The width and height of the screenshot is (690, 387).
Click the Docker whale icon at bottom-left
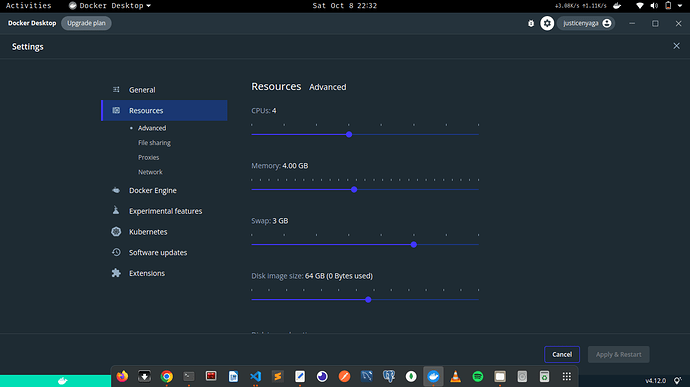pos(62,381)
